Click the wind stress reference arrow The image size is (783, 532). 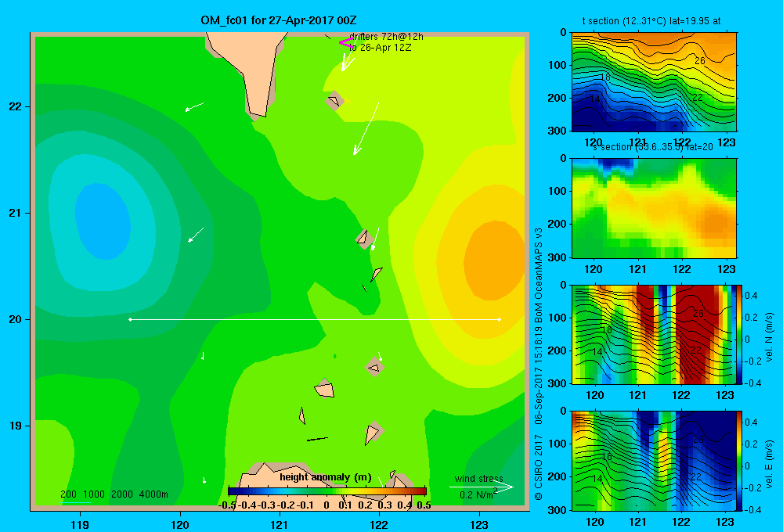tap(482, 487)
